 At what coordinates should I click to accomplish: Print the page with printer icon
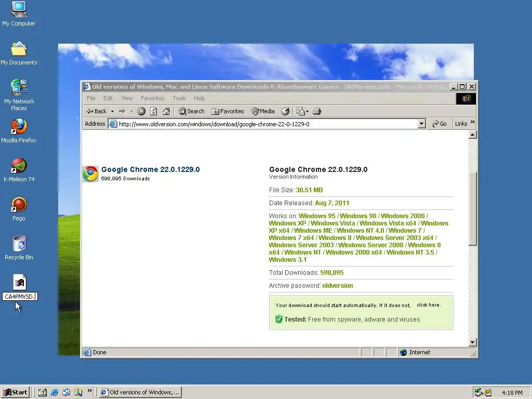[x=317, y=111]
